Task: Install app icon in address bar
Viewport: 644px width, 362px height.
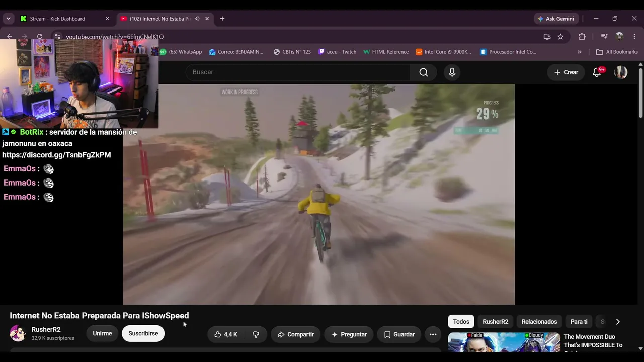Action: point(547,36)
